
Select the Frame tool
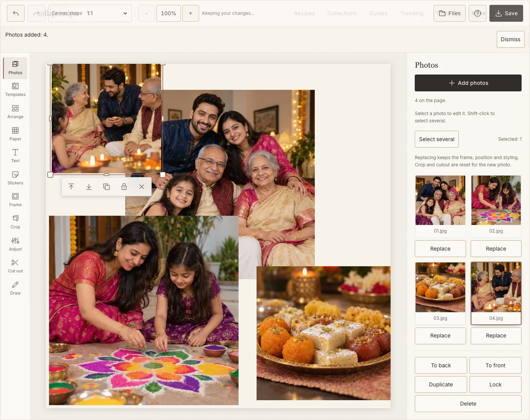pos(15,200)
